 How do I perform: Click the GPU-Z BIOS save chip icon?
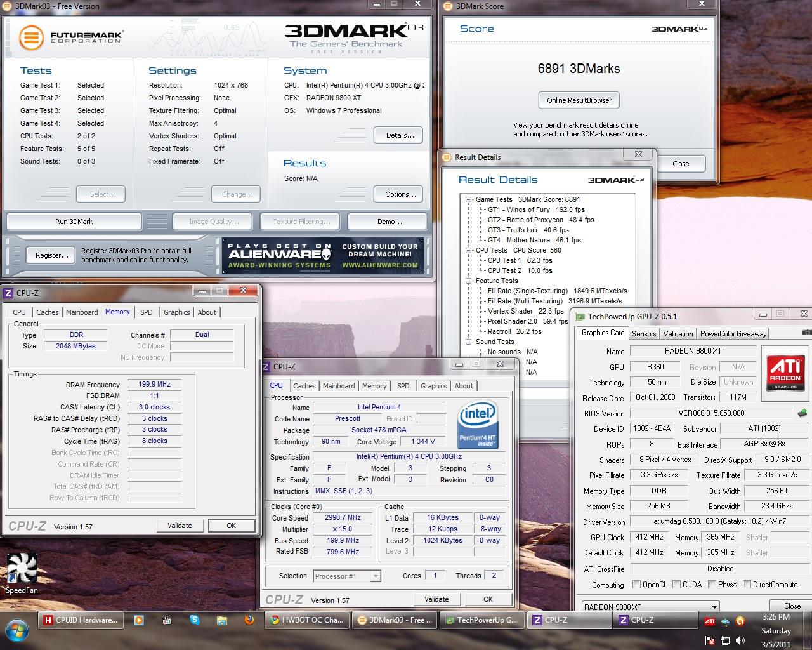[x=802, y=413]
